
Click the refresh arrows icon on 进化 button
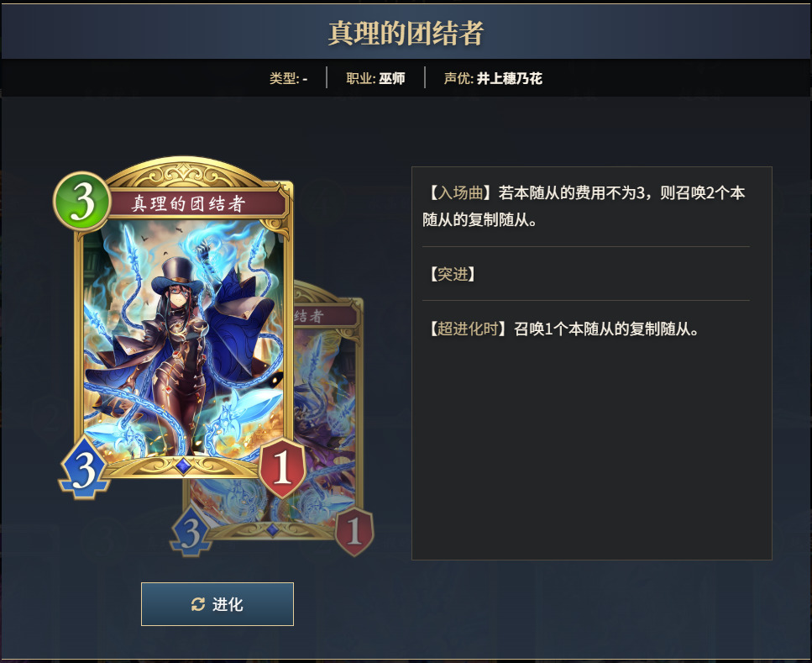pyautogui.click(x=198, y=604)
